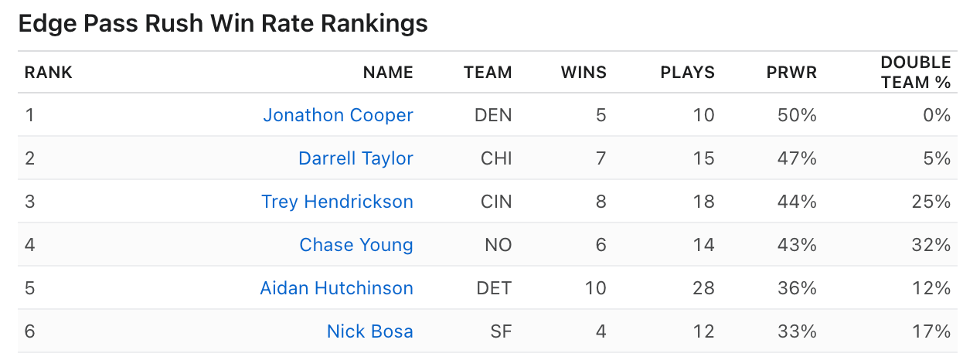
Task: Sort by the RANK column header
Action: point(49,73)
